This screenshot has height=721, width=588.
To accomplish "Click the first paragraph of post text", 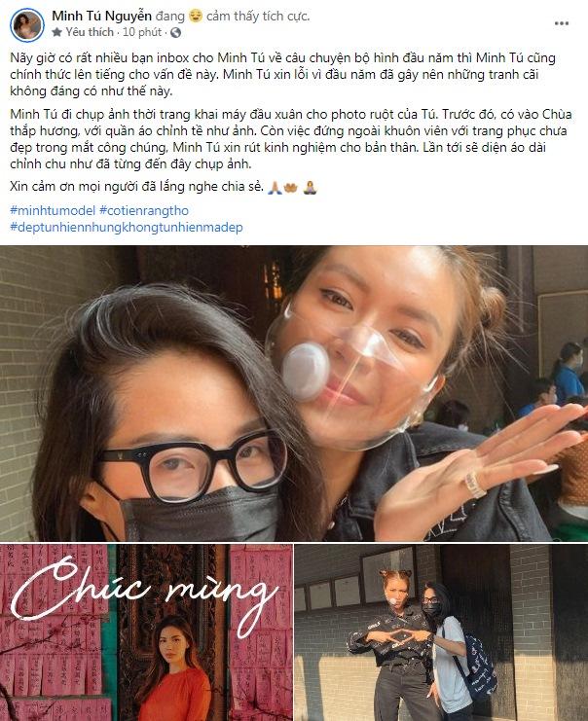I will (x=282, y=75).
